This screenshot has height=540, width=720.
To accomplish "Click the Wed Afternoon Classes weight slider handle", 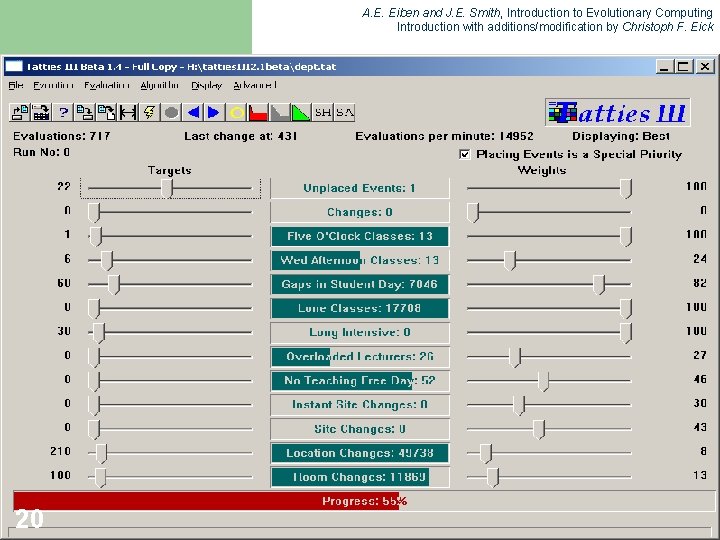I will click(510, 260).
